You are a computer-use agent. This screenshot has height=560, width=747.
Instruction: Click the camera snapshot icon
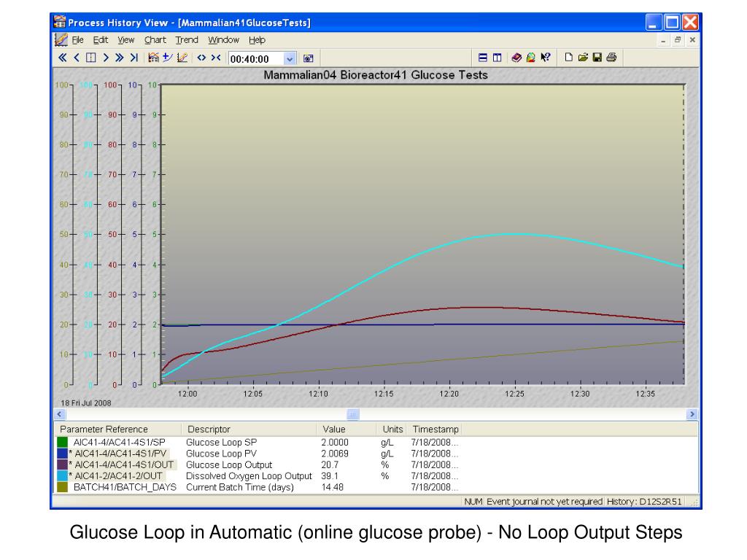[x=309, y=58]
